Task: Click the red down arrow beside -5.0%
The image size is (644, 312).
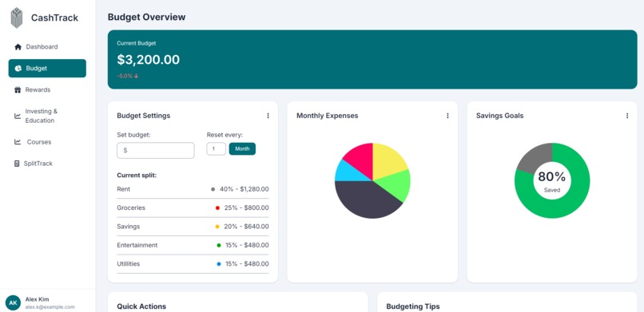Action: 137,76
